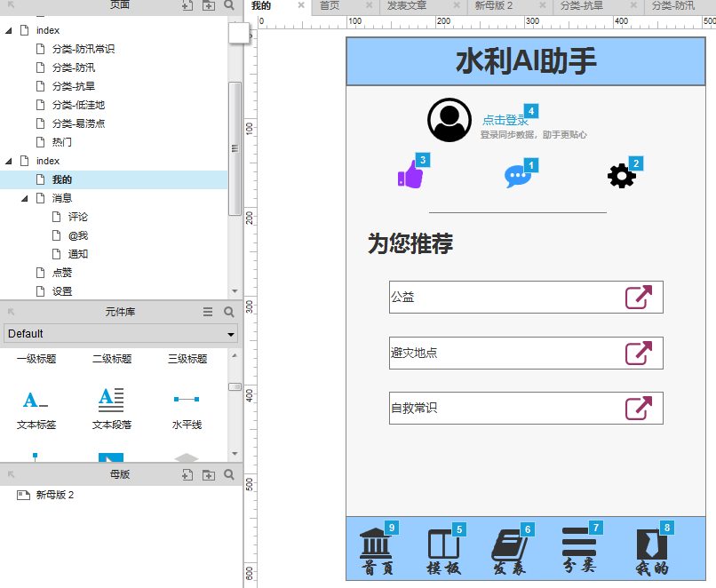Open the Default library dropdown
The image size is (716, 588).
tap(121, 334)
